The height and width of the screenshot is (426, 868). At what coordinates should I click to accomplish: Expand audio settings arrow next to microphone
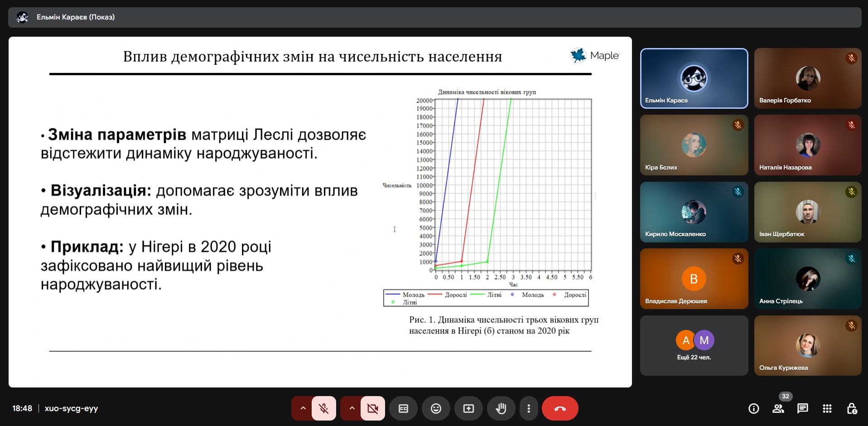pyautogui.click(x=303, y=408)
